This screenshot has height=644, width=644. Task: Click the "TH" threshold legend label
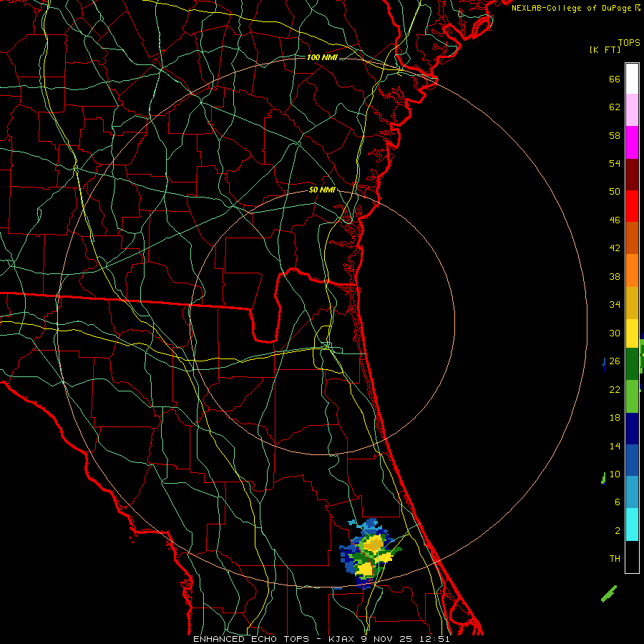(615, 559)
